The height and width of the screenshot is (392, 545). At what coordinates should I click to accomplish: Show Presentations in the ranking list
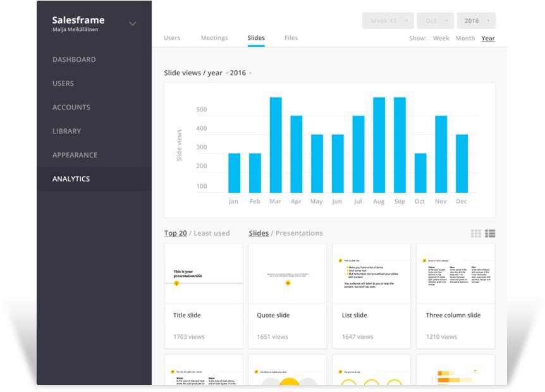299,233
